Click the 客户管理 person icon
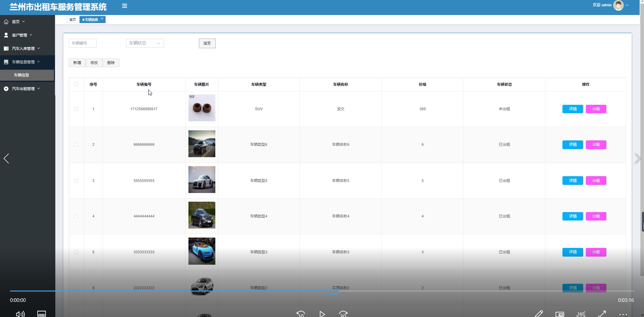Screen dimensions: 644x317 (x=6, y=35)
